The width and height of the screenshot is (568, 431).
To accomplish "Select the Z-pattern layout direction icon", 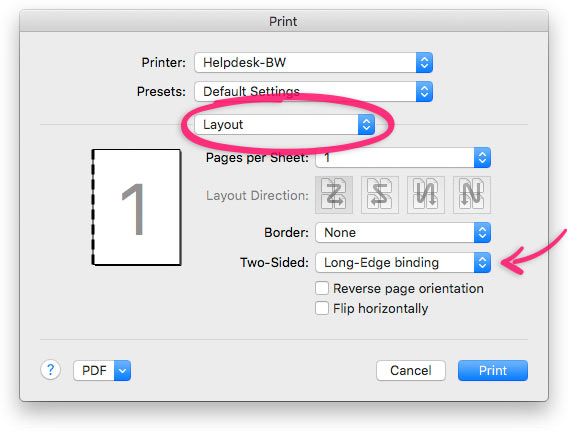I will click(x=334, y=195).
